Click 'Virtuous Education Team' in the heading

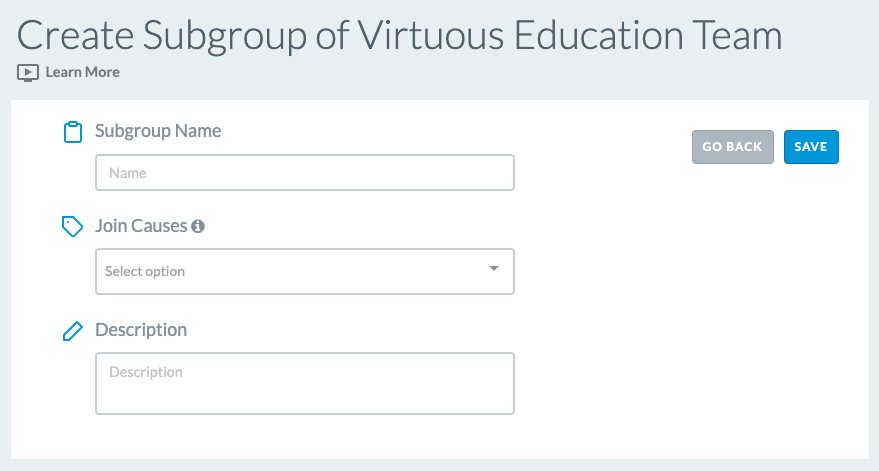pyautogui.click(x=570, y=35)
